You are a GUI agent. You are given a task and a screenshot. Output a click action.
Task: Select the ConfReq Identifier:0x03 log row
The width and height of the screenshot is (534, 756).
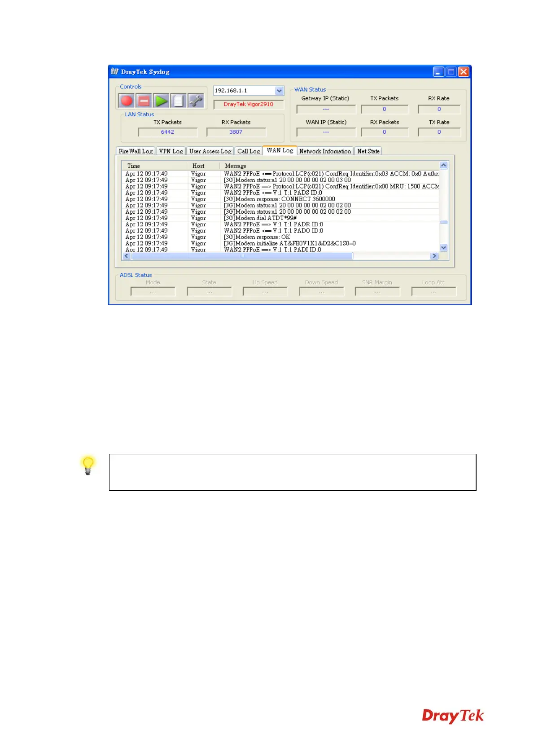[280, 173]
